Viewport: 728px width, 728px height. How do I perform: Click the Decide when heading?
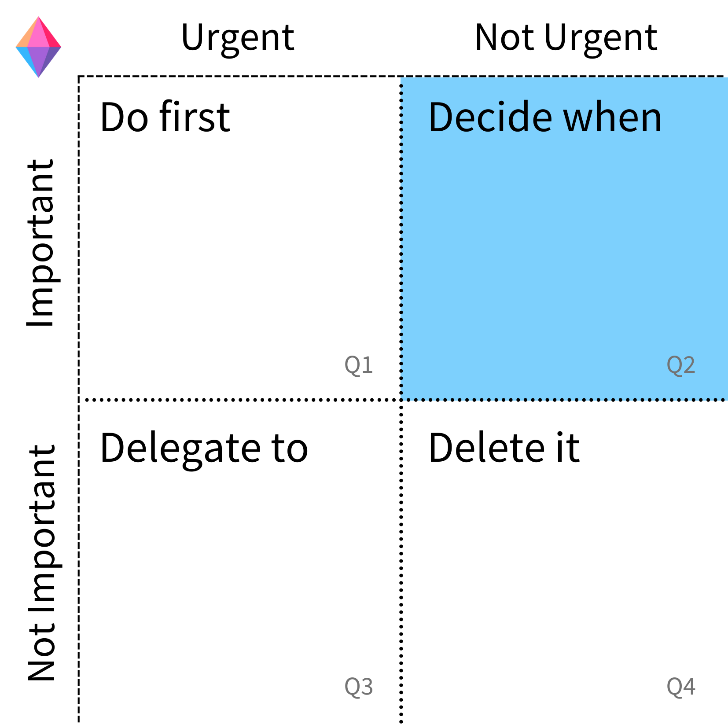pyautogui.click(x=545, y=117)
